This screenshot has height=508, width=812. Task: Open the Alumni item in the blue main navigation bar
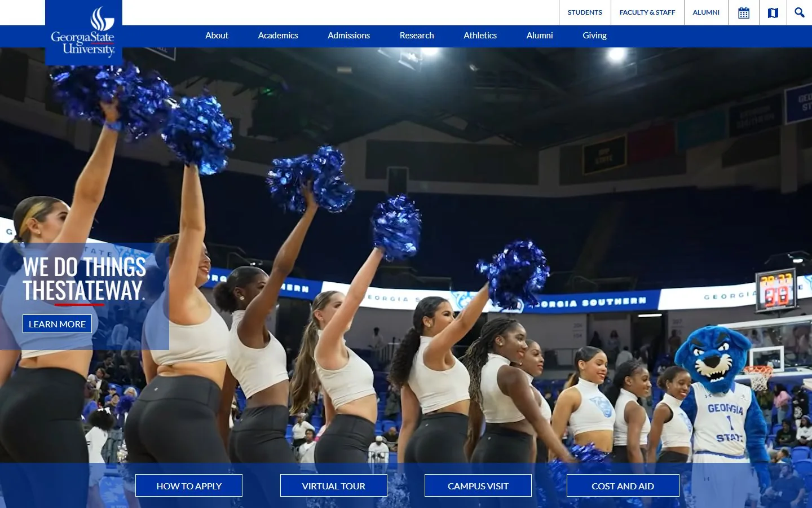click(x=540, y=36)
